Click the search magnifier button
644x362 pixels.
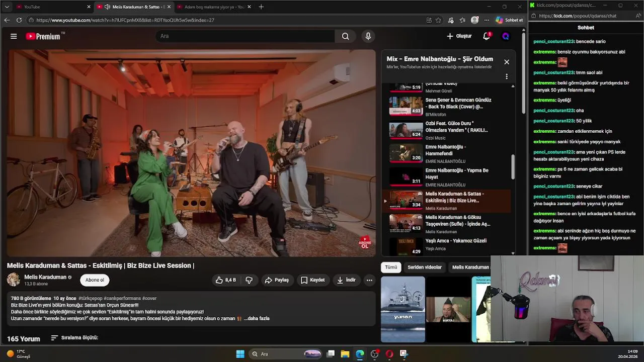[x=345, y=36]
